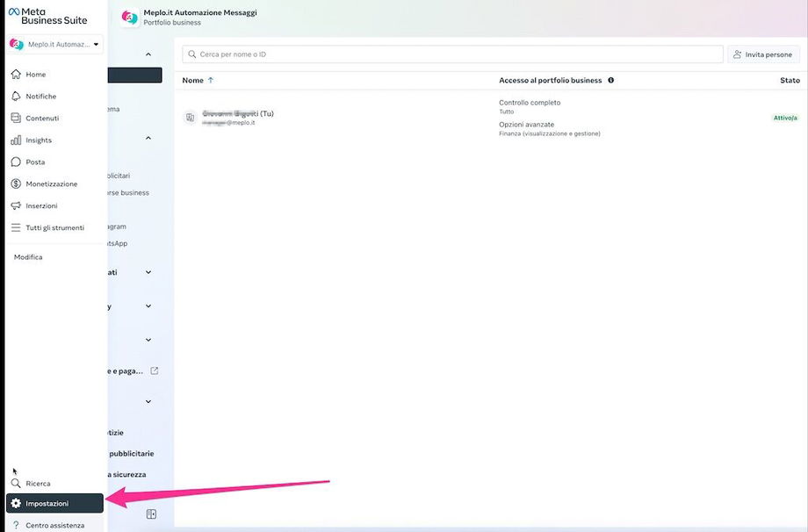
Task: Click Modifica in the left menu
Action: (28, 257)
